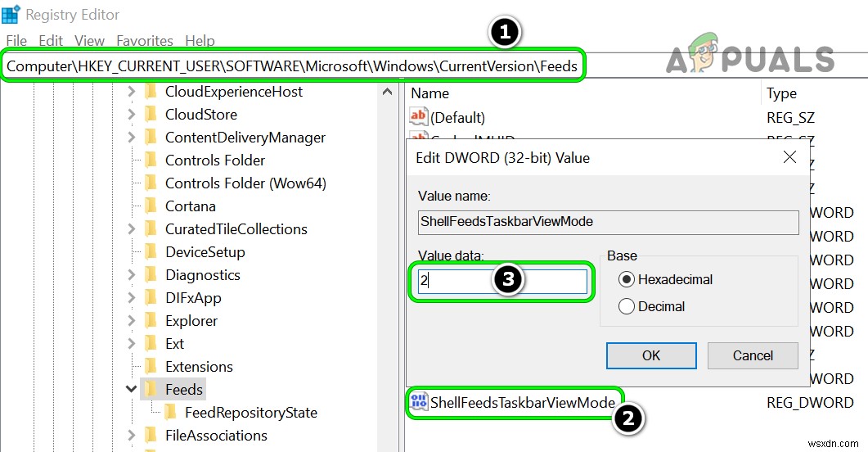The width and height of the screenshot is (868, 452).
Task: Click the Explorer folder icon
Action: [x=150, y=321]
